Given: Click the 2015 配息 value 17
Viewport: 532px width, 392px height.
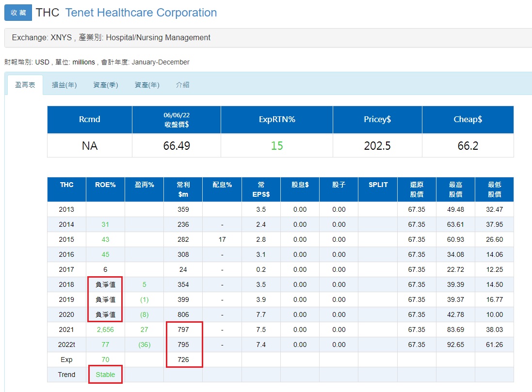Looking at the screenshot, I should [x=222, y=239].
